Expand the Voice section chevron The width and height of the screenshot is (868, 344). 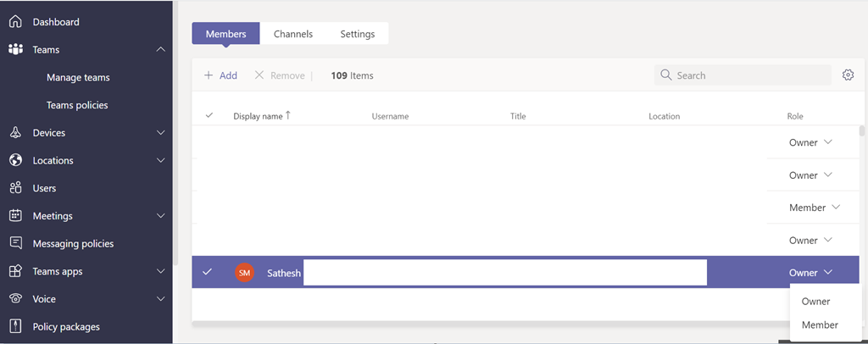(x=160, y=298)
